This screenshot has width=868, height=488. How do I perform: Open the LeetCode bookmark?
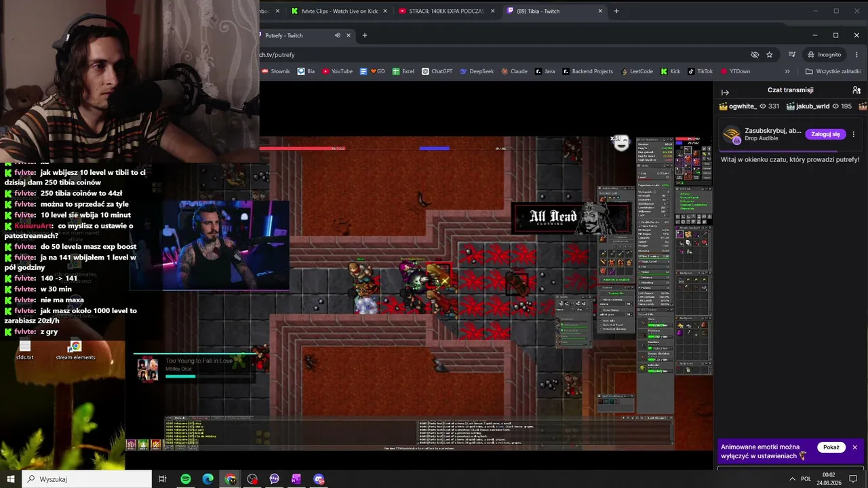pos(637,71)
